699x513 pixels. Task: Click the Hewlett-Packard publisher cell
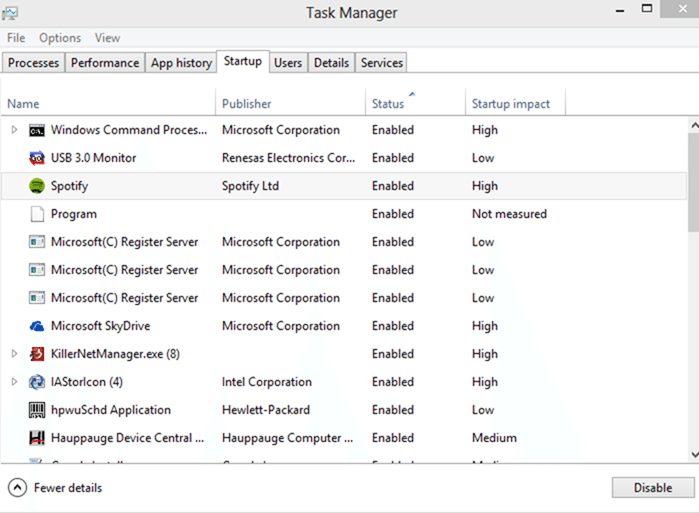coord(266,410)
